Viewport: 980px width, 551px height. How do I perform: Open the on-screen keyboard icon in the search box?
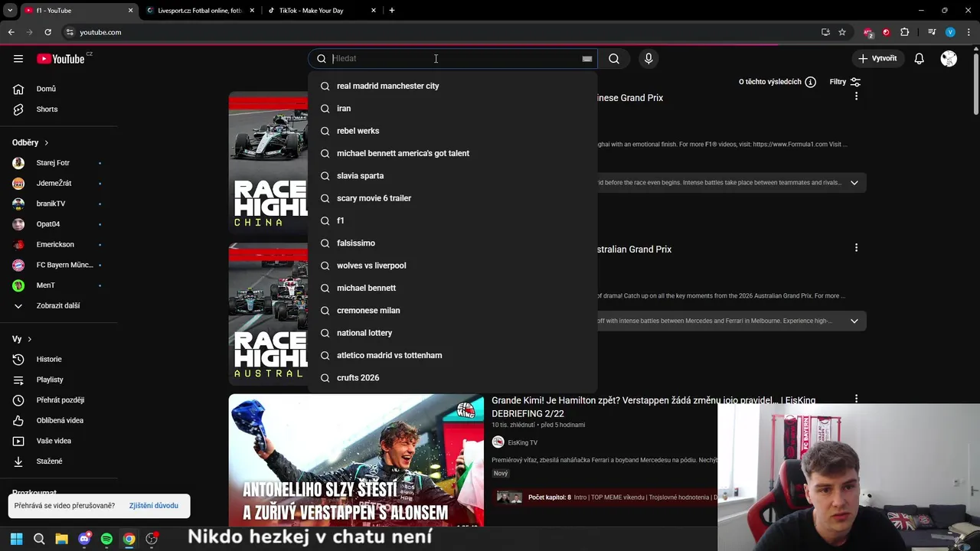pos(587,59)
